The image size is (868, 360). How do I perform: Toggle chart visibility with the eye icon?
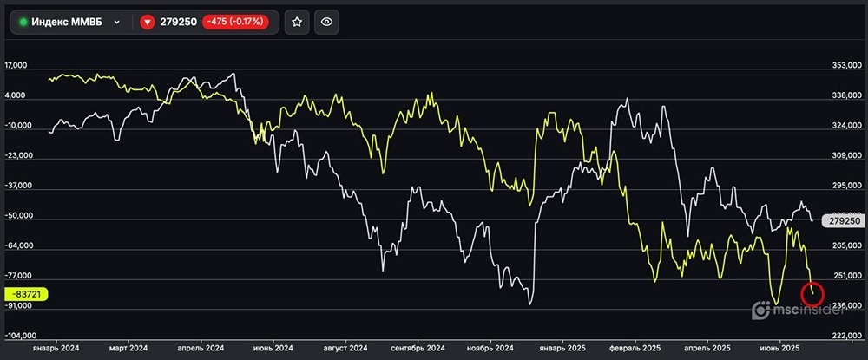point(326,22)
